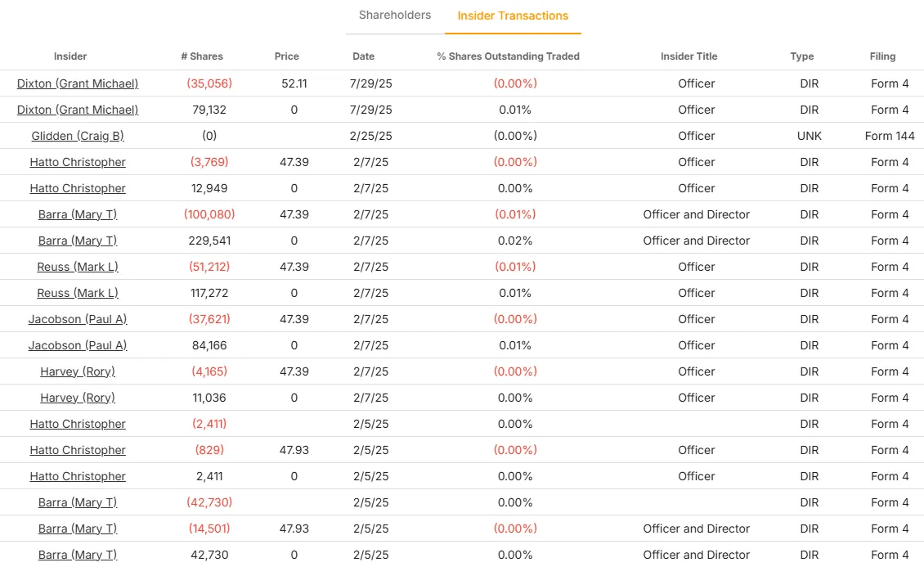This screenshot has height=567, width=924.
Task: Sort transactions by # Shares column
Action: tap(202, 56)
